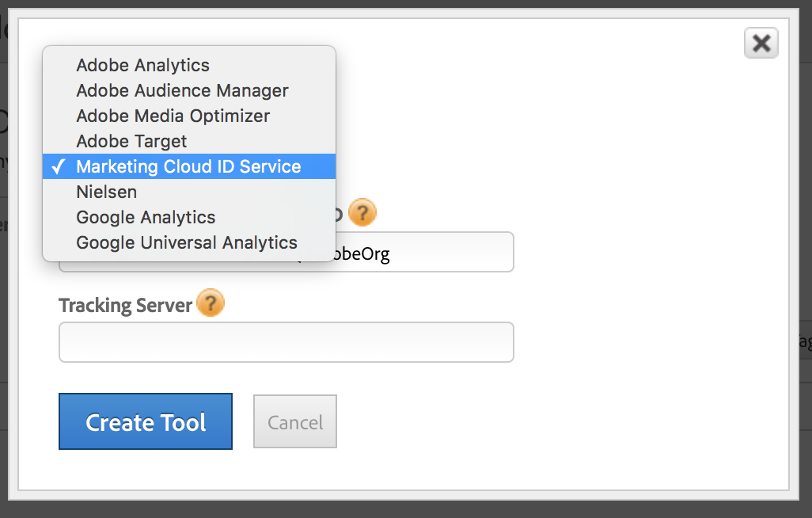The height and width of the screenshot is (518, 812).
Task: Select Adobe Media Optimizer tool type
Action: click(173, 116)
